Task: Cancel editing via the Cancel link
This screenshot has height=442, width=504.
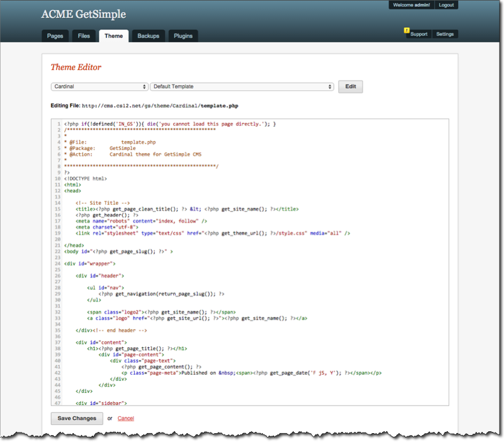Action: (x=125, y=418)
